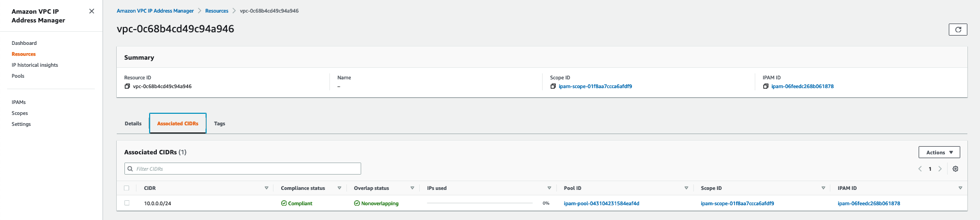Sort by Overlap status column
Viewport: 980px width, 220px height.
[x=412, y=188]
